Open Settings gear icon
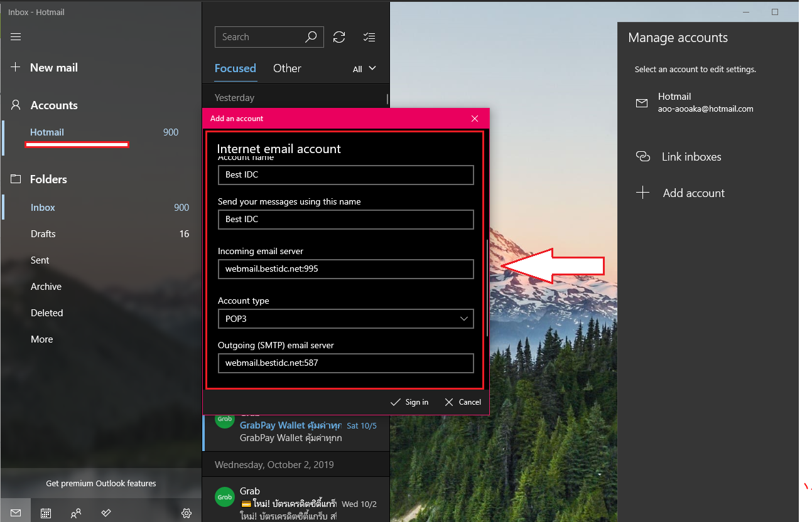Screen dimensions: 812x522 tap(187, 513)
